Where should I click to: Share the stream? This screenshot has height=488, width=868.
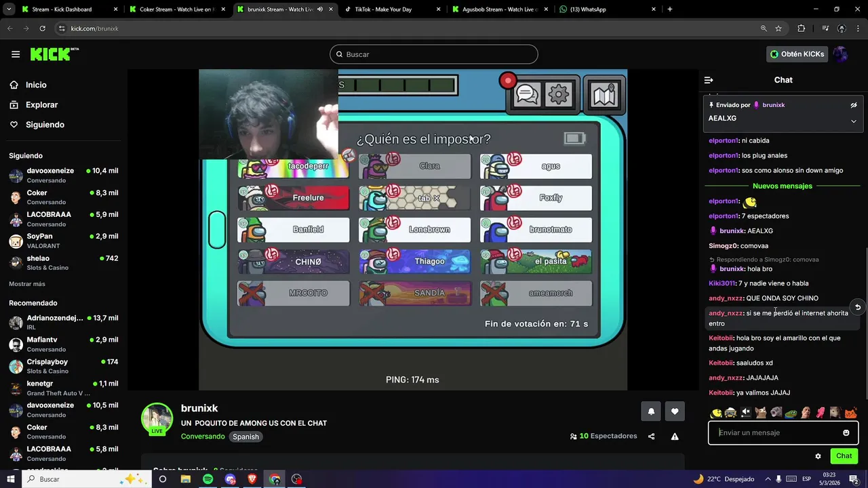coord(652,436)
